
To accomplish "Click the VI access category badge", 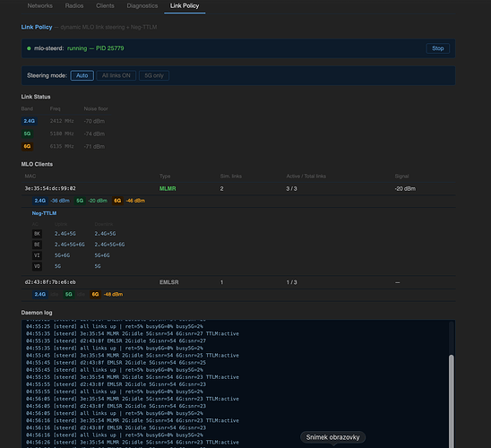I will pyautogui.click(x=37, y=255).
